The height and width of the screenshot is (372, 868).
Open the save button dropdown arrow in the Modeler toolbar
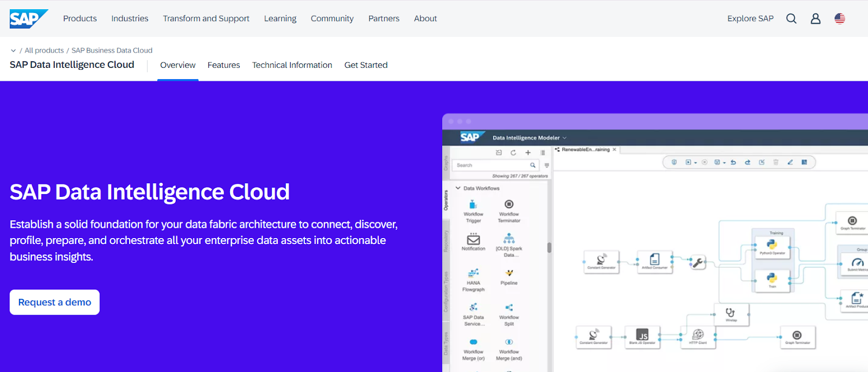point(724,163)
